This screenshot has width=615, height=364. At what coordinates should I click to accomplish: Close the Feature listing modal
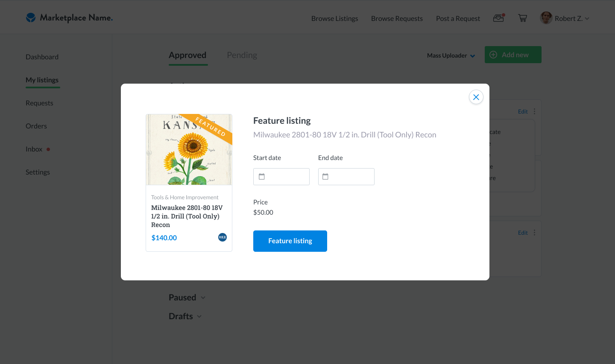(x=476, y=97)
